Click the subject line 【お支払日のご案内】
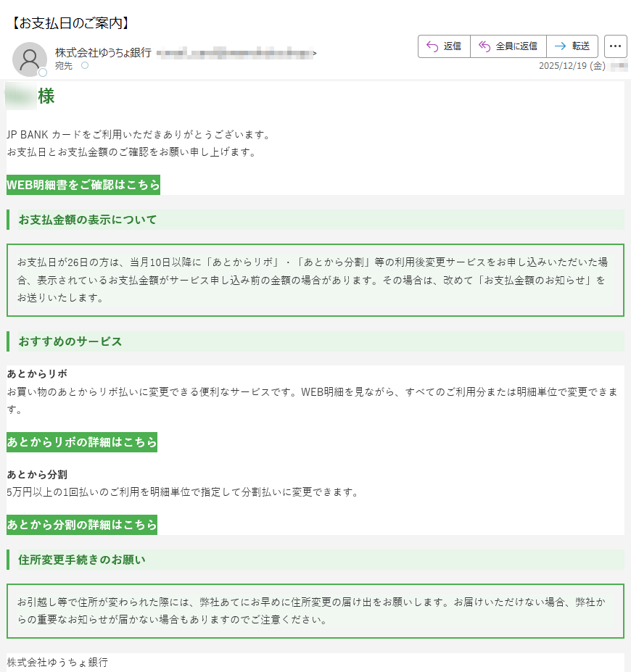This screenshot has width=631, height=672. [70, 22]
